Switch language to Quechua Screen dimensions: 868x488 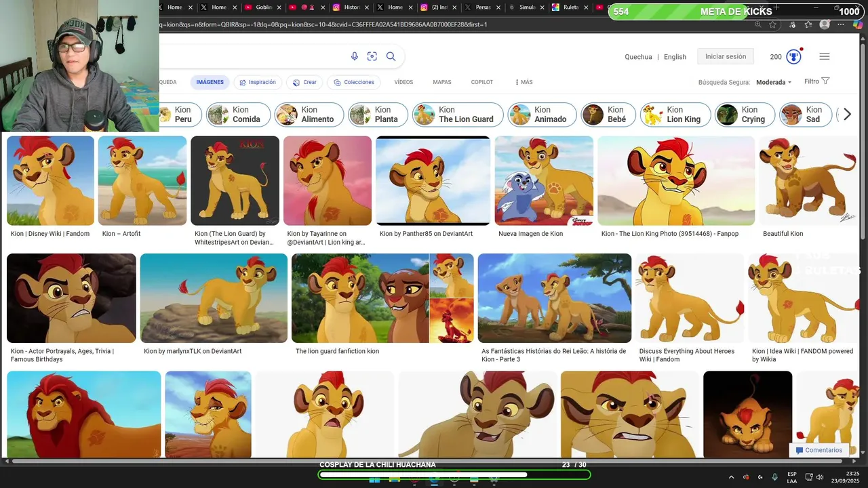638,57
